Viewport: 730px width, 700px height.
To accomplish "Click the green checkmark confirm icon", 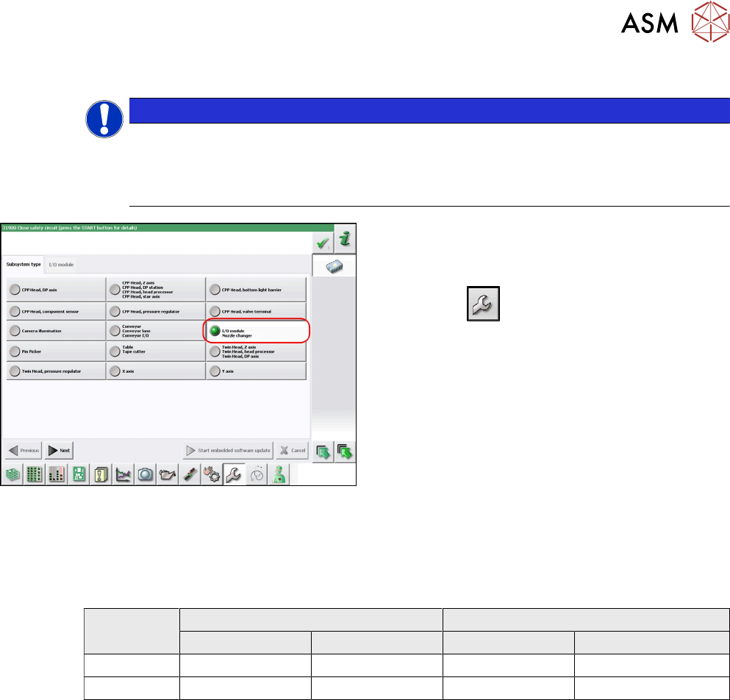I will (x=323, y=243).
